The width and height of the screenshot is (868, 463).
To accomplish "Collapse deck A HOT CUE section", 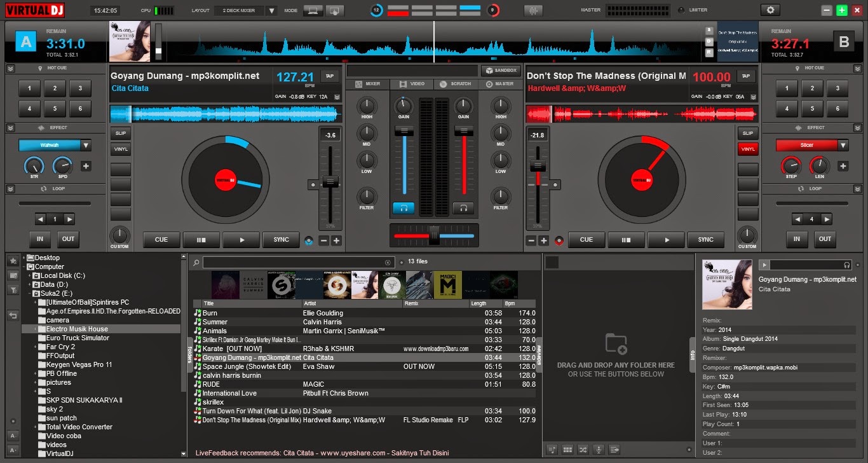I will click(x=10, y=68).
